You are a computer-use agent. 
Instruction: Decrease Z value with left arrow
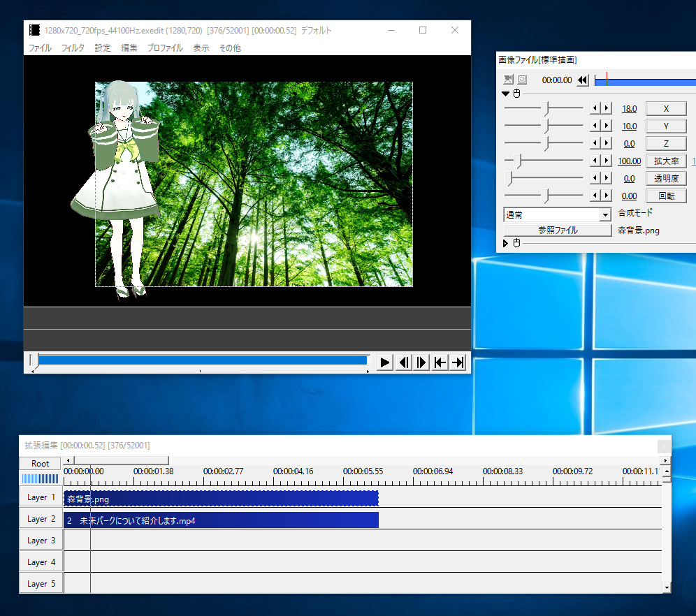pyautogui.click(x=595, y=142)
